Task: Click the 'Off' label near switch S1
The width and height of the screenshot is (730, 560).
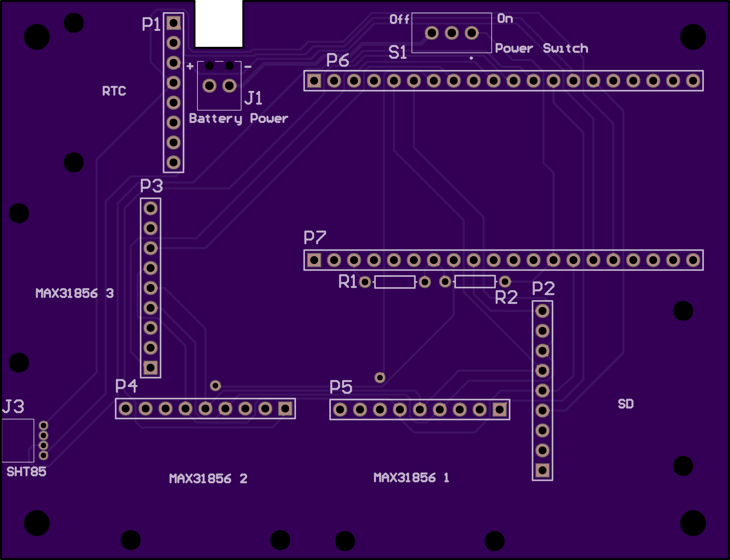Action: tap(399, 19)
